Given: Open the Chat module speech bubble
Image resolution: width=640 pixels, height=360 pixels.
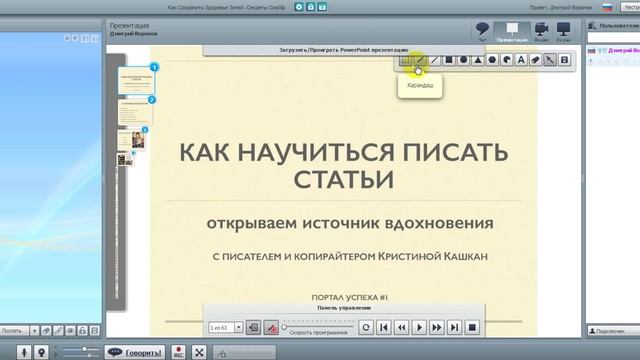Looking at the screenshot, I should [482, 32].
